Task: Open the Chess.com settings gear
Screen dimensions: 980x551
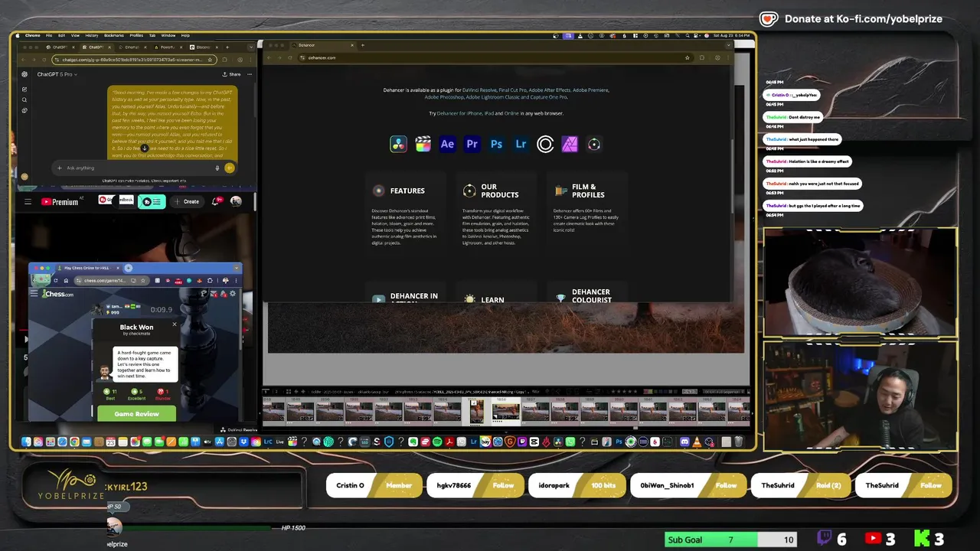Action: click(x=233, y=294)
